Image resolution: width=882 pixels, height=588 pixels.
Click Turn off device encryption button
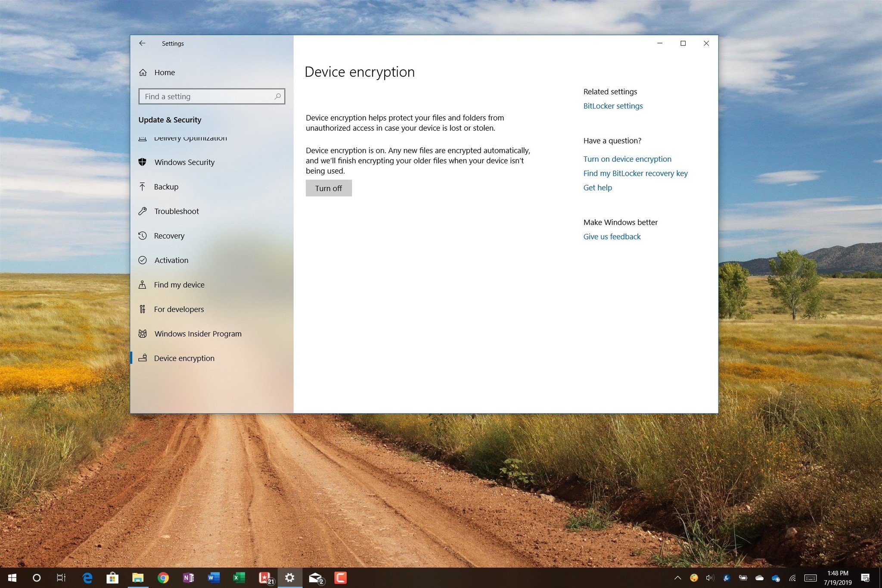point(329,188)
